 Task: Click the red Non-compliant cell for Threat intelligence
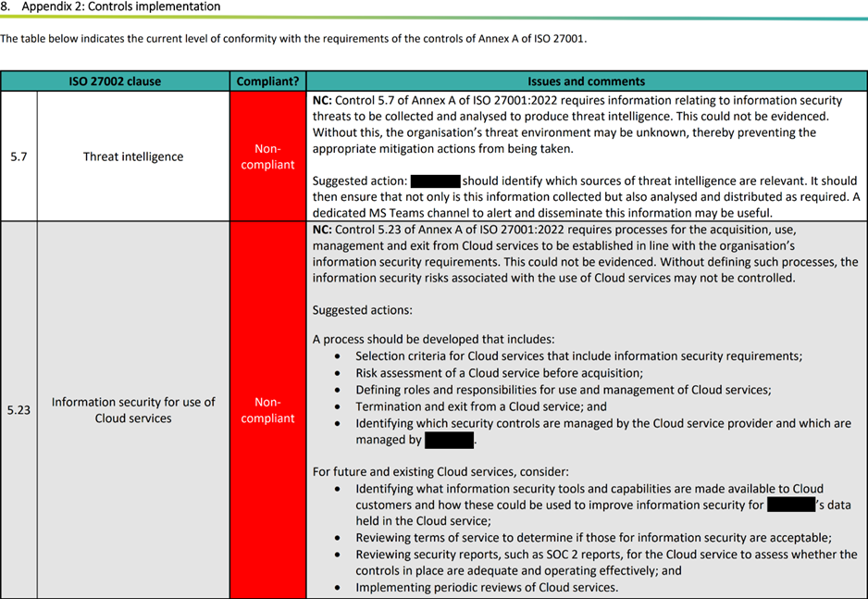[x=267, y=156]
